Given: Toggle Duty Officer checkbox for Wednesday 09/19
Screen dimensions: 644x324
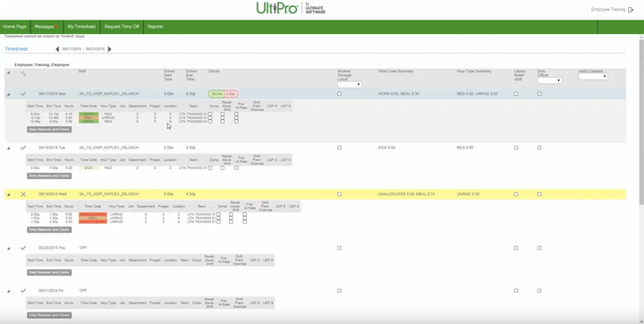Looking at the screenshot, I should pyautogui.click(x=539, y=194).
